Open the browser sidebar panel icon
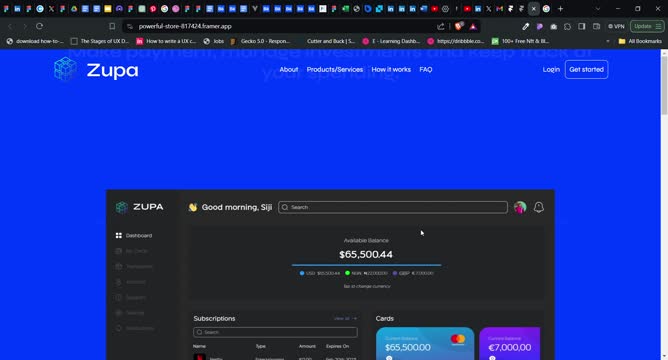This screenshot has height=360, width=668. pyautogui.click(x=582, y=26)
